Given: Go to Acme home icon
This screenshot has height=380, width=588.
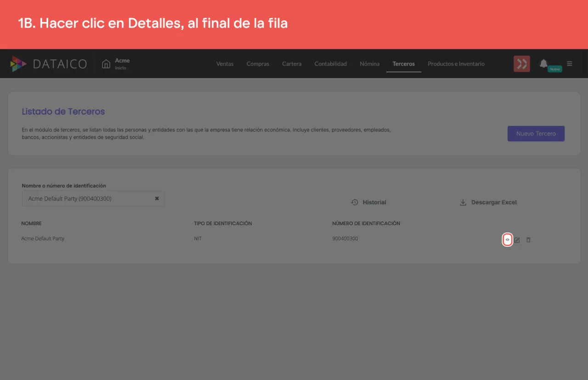Looking at the screenshot, I should click(x=106, y=63).
